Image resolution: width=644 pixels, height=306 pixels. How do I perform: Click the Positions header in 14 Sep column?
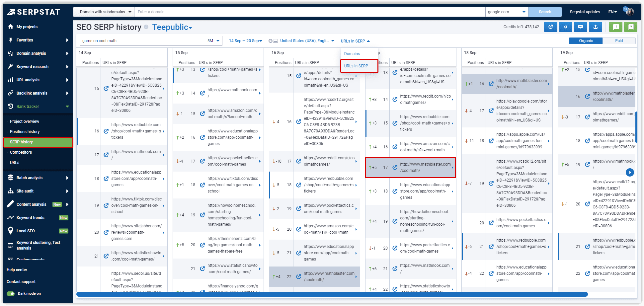point(90,63)
